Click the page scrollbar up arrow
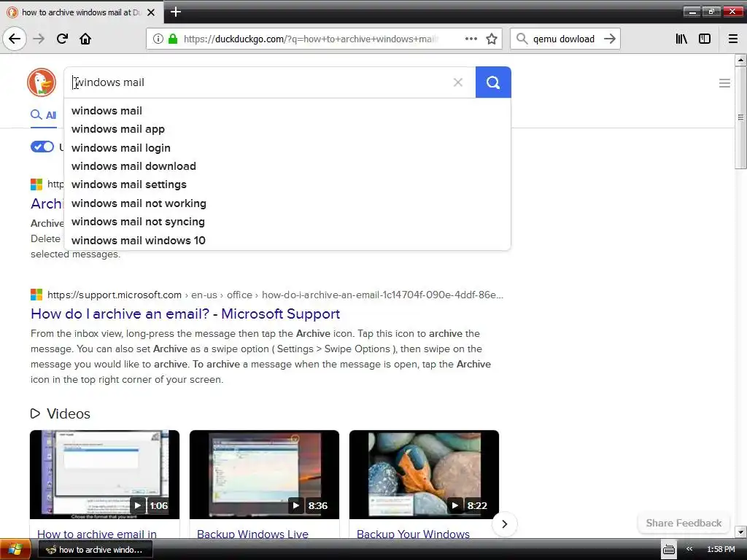 click(740, 60)
